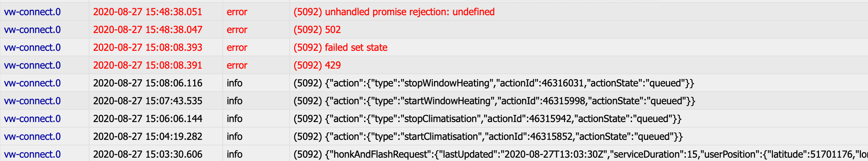
Task: Select the honkAndFlashRequest log message
Action: pos(581,154)
